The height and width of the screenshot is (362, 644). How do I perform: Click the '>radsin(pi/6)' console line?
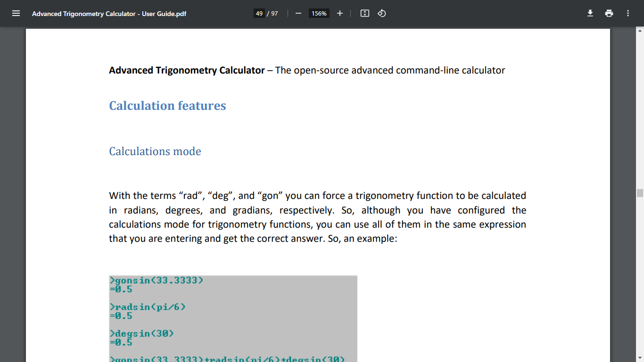tap(148, 307)
